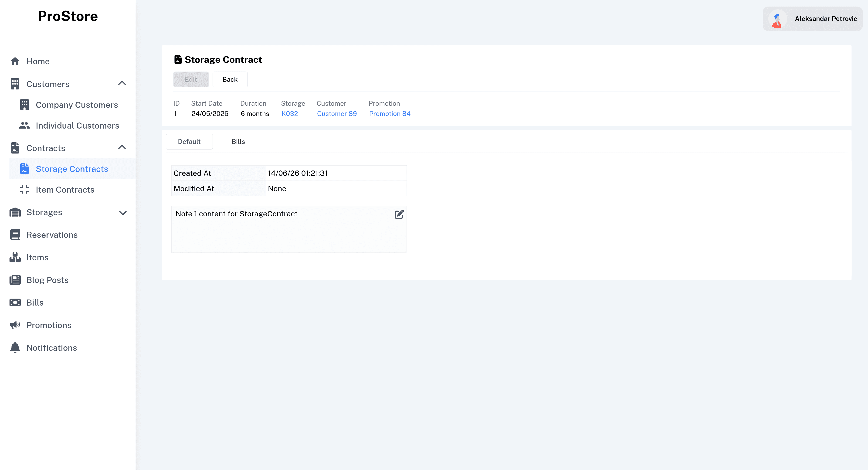The image size is (868, 470).
Task: Open Item Contracts in sidebar
Action: (x=72, y=190)
